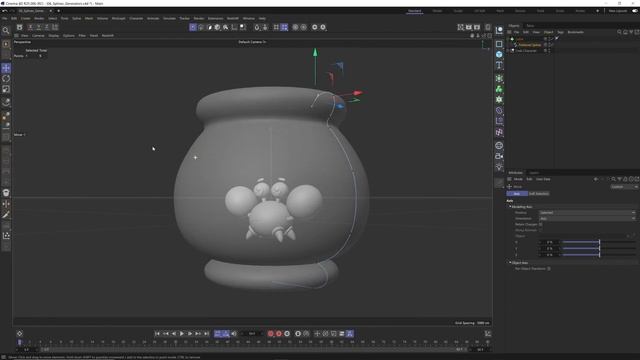The height and width of the screenshot is (360, 640).
Task: Collapse the Lathe object tree row
Action: 508,39
